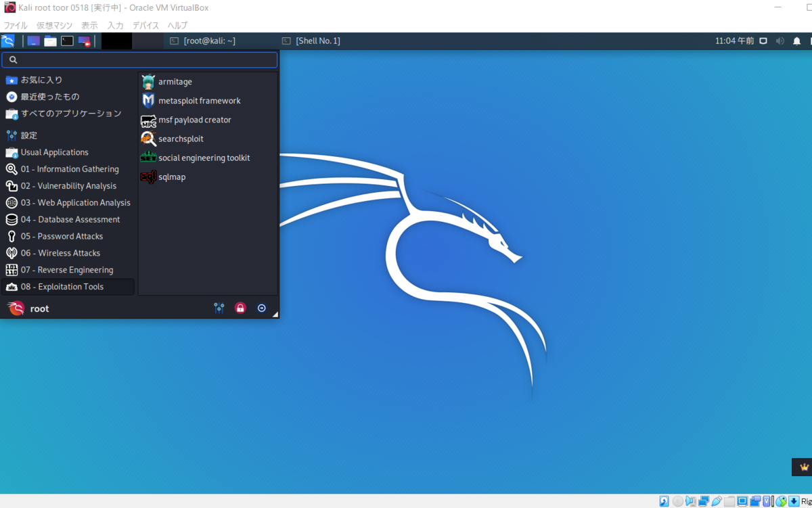Click the root user profile in the menu
The image size is (812, 508).
(28, 308)
